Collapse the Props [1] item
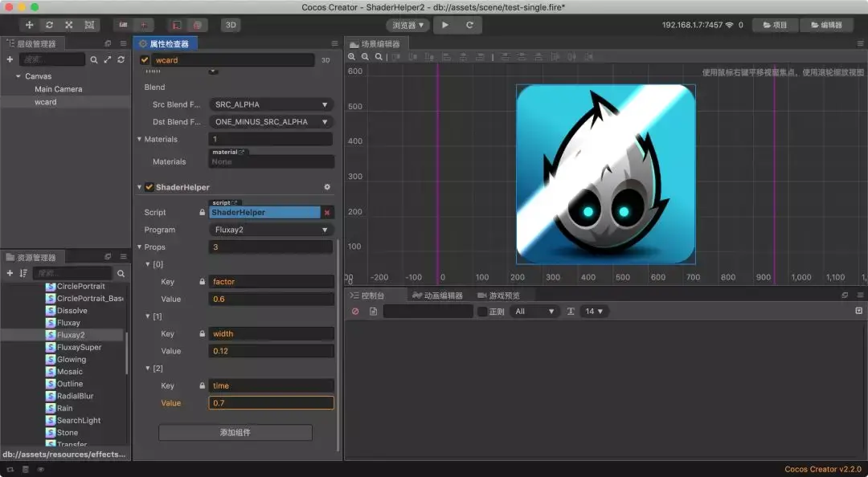The width and height of the screenshot is (868, 477). tap(148, 316)
